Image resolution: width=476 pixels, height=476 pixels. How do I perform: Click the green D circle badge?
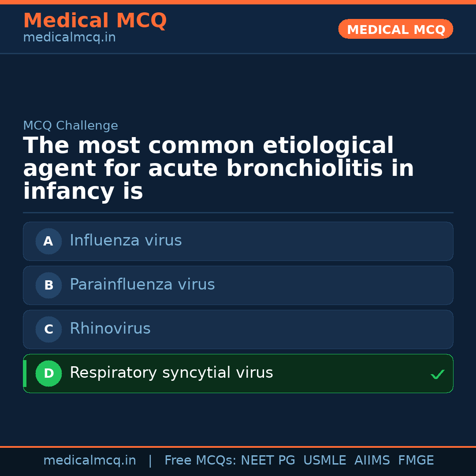(x=48, y=373)
